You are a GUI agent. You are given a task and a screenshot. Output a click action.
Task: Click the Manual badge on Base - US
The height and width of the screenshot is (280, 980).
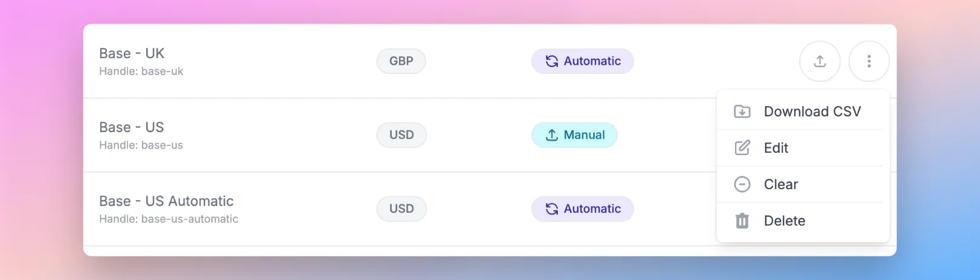[575, 135]
